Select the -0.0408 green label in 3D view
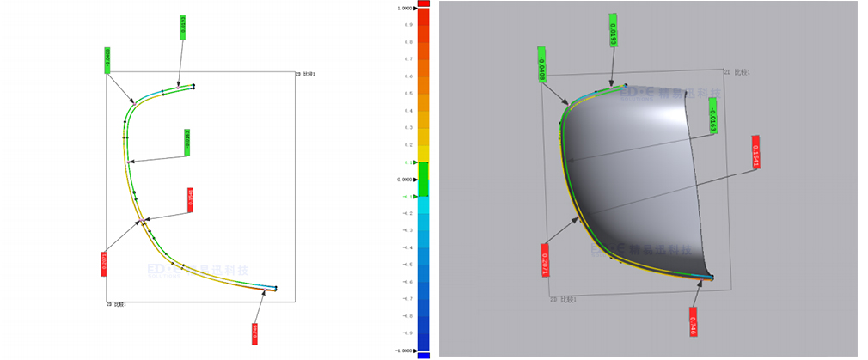868x360 pixels. click(x=541, y=64)
